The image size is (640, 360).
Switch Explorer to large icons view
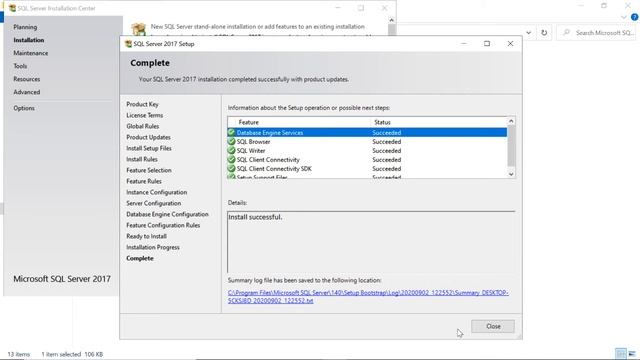(632, 353)
